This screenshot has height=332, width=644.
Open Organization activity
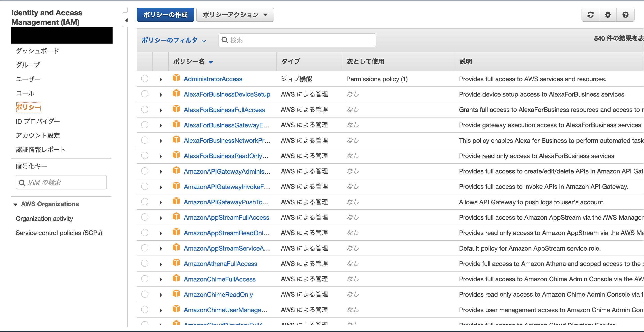point(44,219)
